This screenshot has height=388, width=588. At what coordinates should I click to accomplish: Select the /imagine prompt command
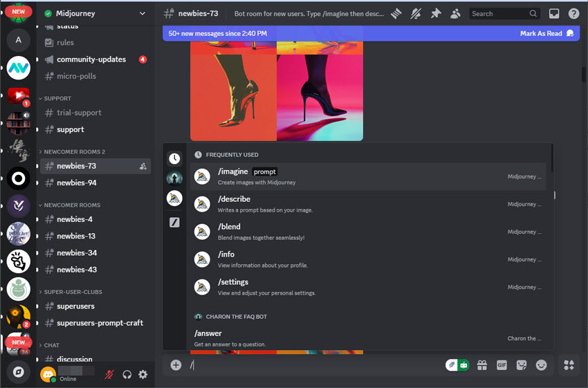click(x=368, y=176)
